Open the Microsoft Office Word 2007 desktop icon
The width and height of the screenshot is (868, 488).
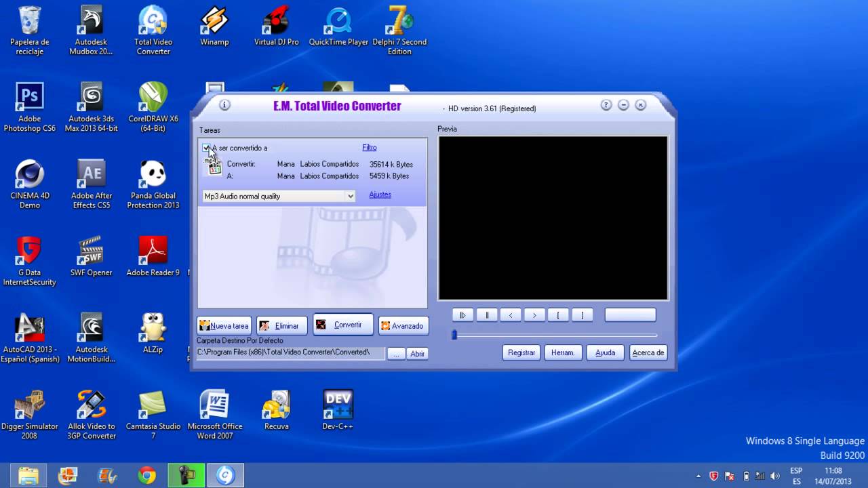[214, 415]
